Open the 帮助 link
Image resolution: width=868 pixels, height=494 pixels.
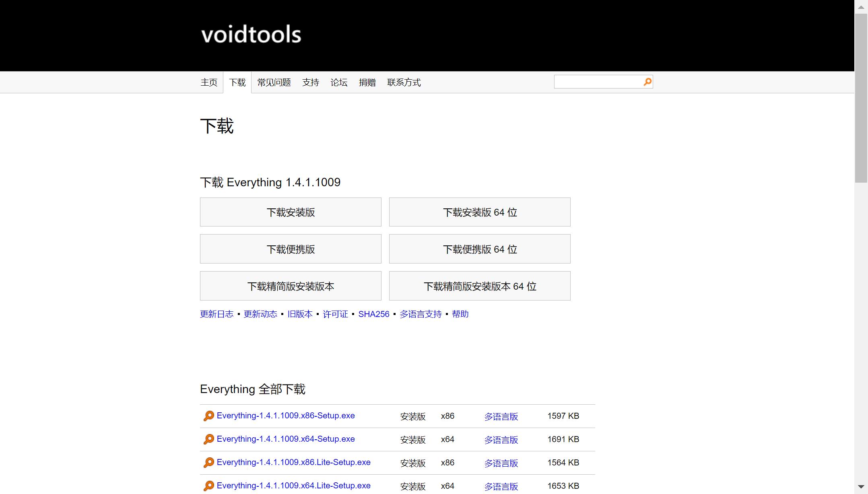(460, 314)
